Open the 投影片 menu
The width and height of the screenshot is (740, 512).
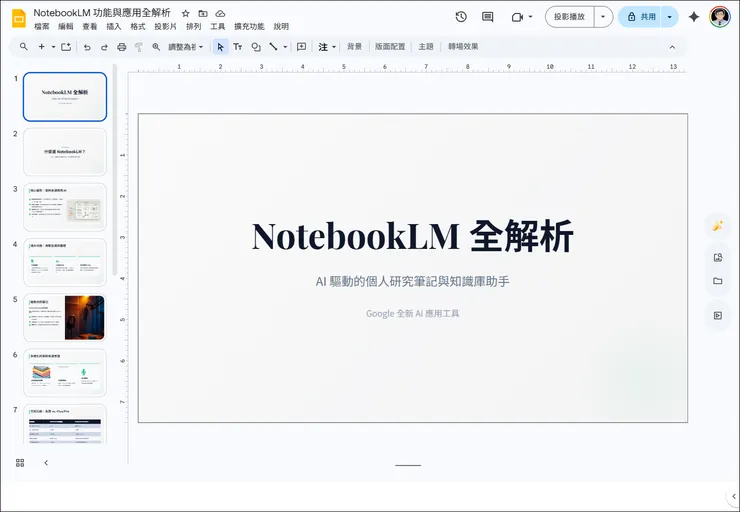click(x=165, y=27)
